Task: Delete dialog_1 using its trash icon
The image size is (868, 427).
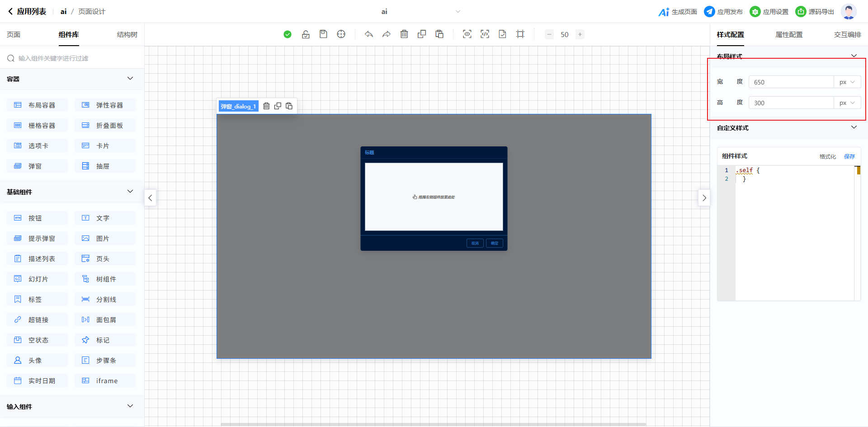Action: tap(266, 106)
